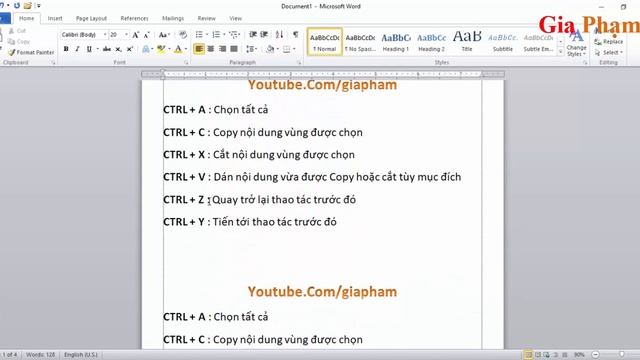Open the Mailings tab
The height and width of the screenshot is (360, 640).
(x=173, y=18)
